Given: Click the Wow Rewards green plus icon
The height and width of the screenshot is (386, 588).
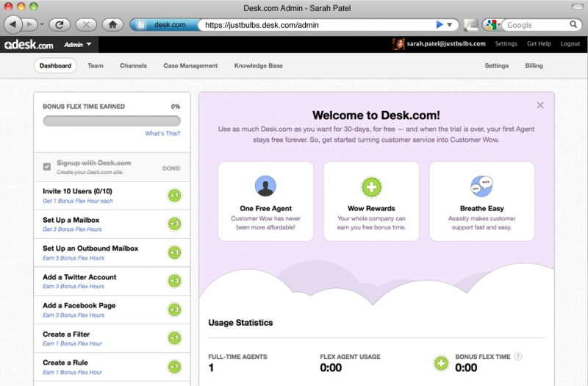Looking at the screenshot, I should tap(371, 187).
